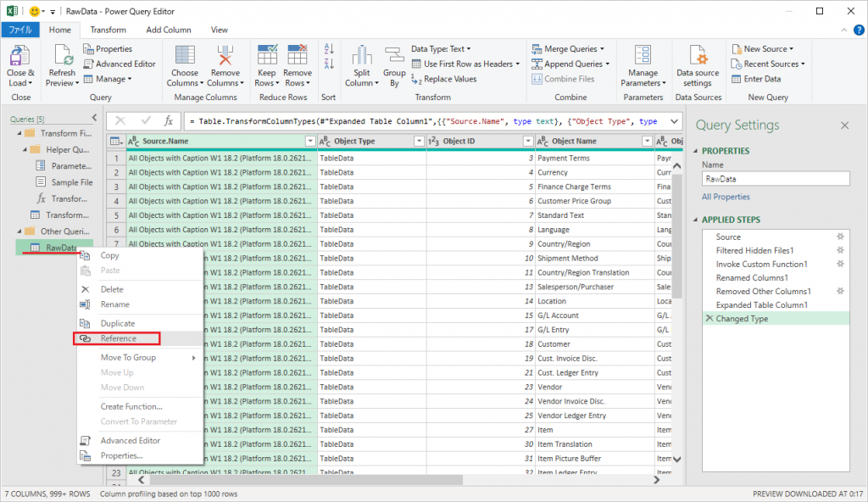
Task: Switch to the Transform ribbon tab
Action: tap(108, 30)
